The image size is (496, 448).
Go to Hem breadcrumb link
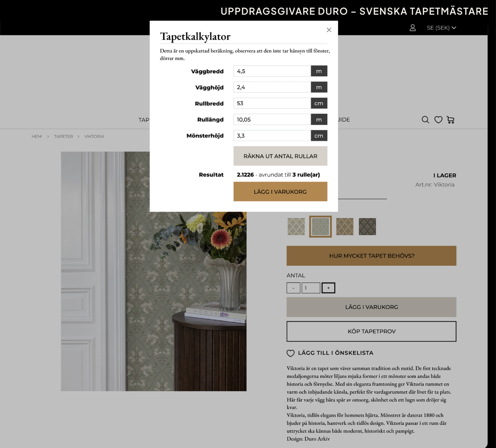pos(36,136)
